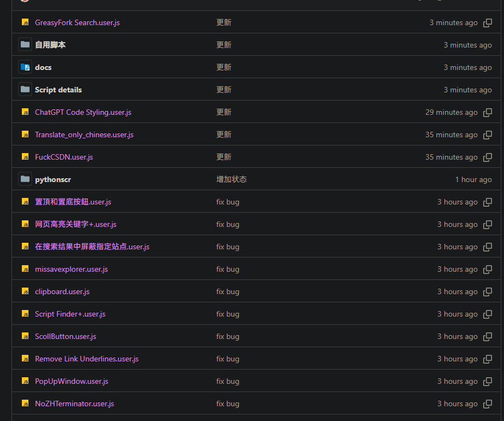504x421 pixels.
Task: Open FuckCSDN.user.js file
Action: point(63,157)
